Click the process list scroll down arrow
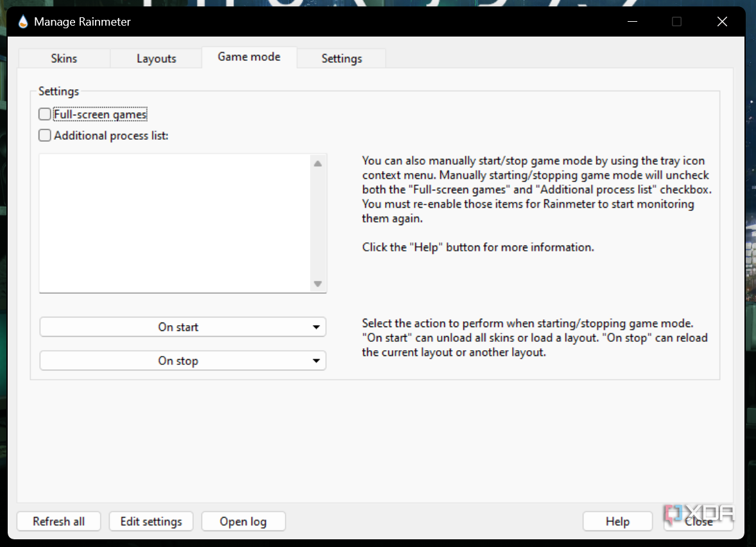This screenshot has width=756, height=547. (x=318, y=284)
